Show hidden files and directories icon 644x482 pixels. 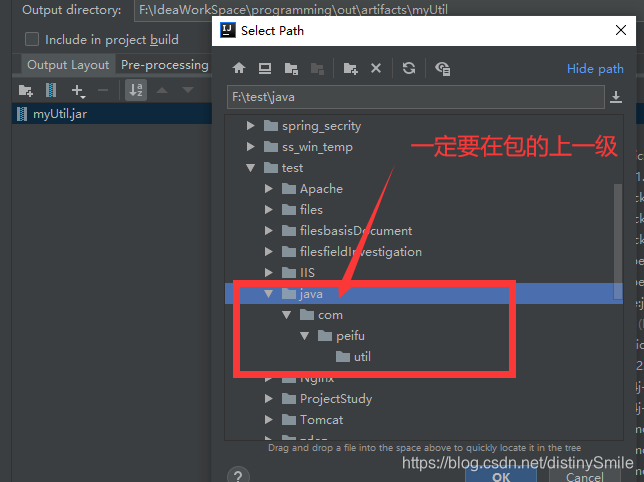(x=443, y=69)
